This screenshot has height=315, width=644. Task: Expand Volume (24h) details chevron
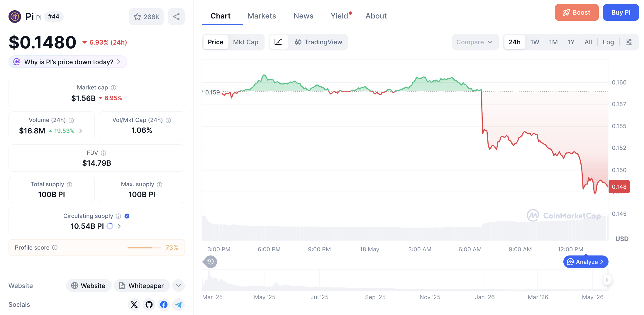click(81, 131)
